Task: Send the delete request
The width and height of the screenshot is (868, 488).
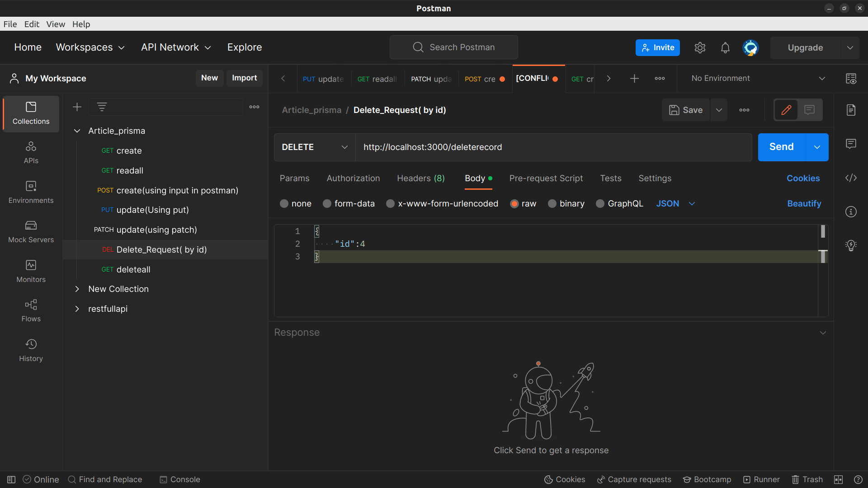Action: click(781, 147)
